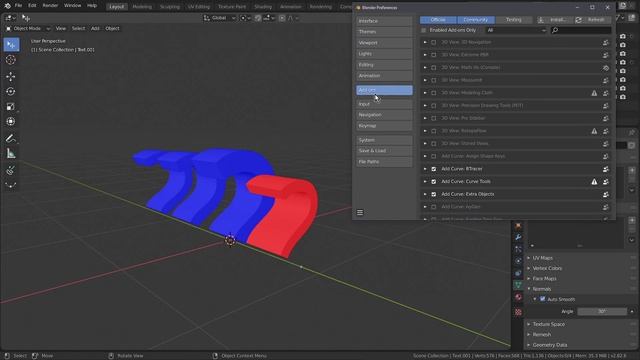This screenshot has width=640, height=360.
Task: Expand the Geometry Data panel
Action: (549, 345)
